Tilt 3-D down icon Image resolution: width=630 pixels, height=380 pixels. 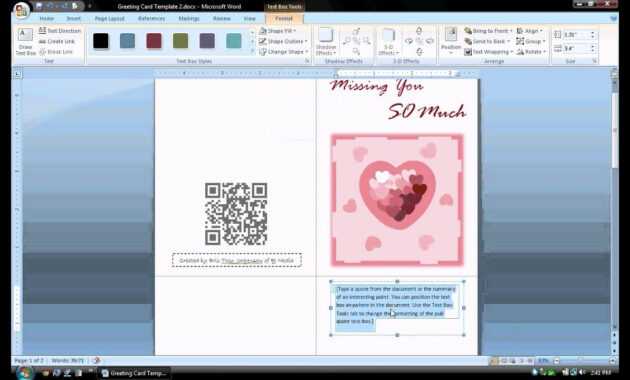tap(419, 51)
